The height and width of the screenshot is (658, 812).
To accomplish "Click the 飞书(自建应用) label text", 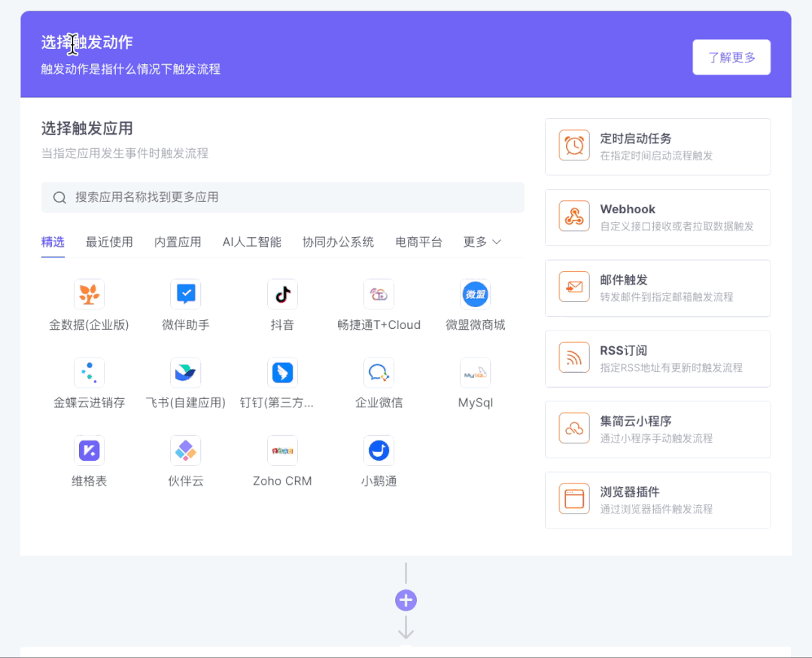I will [185, 403].
